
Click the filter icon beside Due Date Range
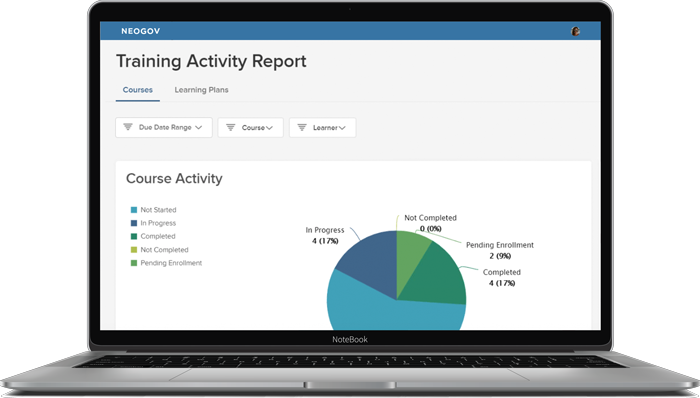(x=128, y=127)
